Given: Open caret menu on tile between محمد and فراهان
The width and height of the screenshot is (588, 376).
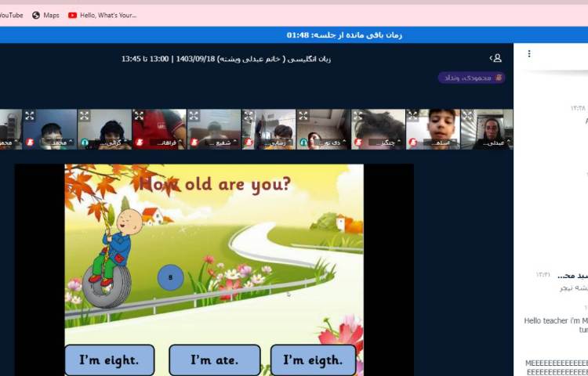Looking at the screenshot, I should tap(125, 142).
